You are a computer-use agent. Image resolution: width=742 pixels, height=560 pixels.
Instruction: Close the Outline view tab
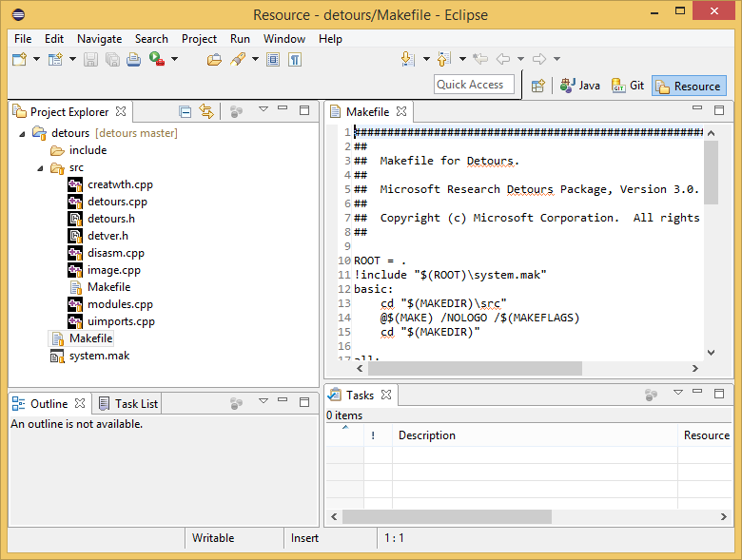click(x=80, y=403)
